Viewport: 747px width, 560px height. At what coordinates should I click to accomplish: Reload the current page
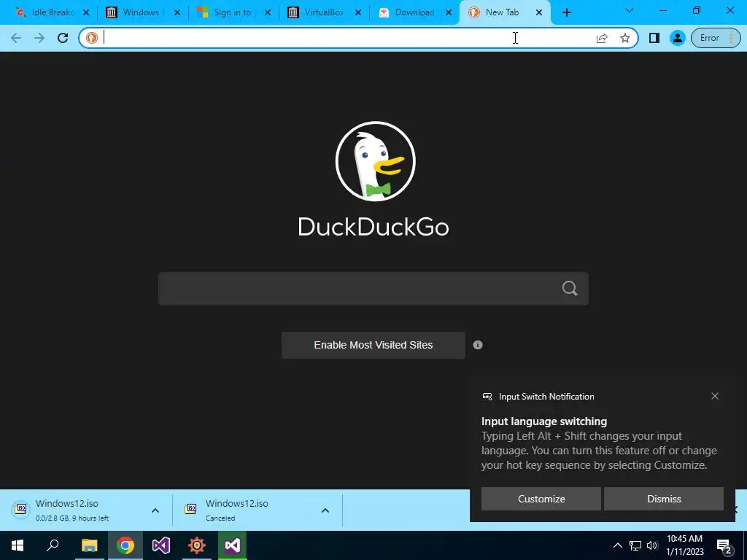63,38
